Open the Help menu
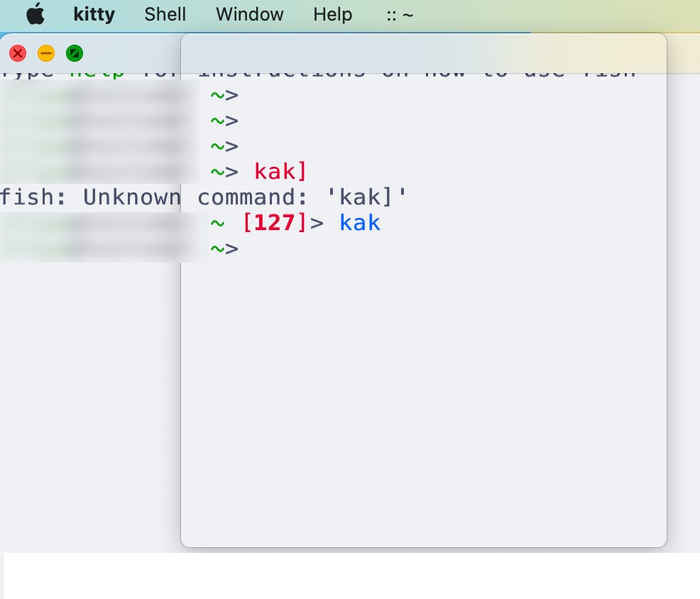The image size is (700, 599). (x=332, y=14)
